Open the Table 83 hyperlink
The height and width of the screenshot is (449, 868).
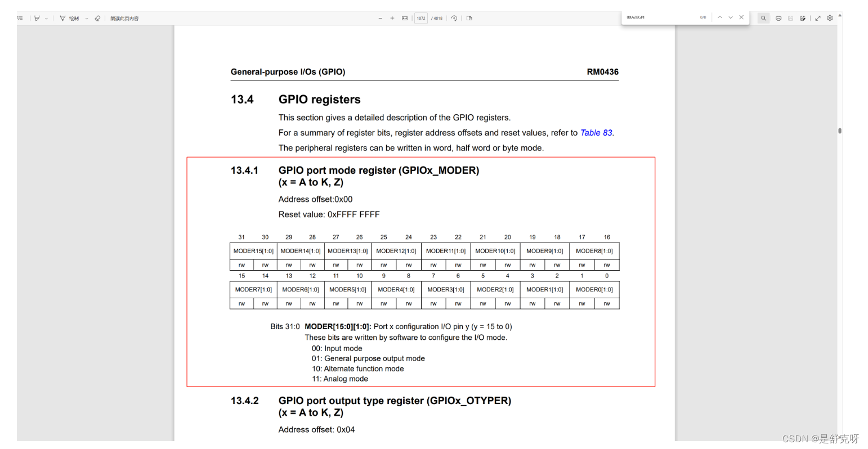596,133
